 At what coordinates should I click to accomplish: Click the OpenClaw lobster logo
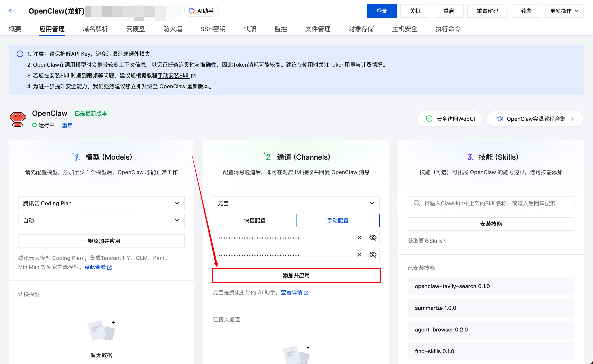click(x=17, y=119)
